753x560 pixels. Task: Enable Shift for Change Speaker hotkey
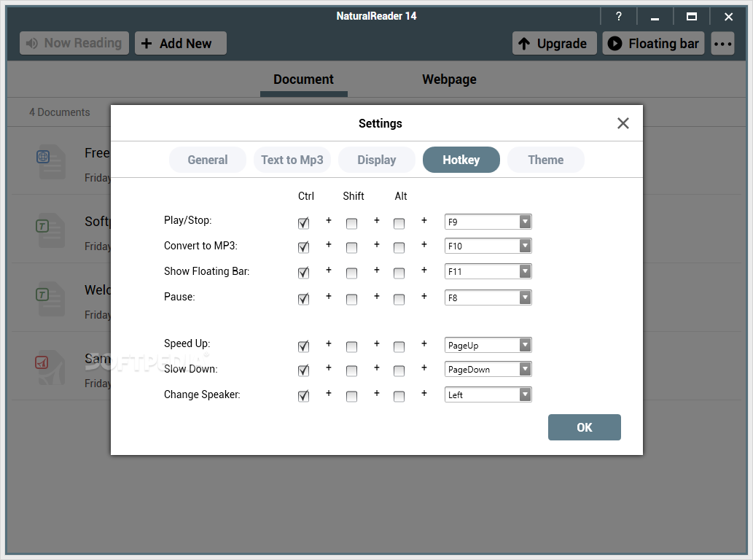click(x=351, y=396)
